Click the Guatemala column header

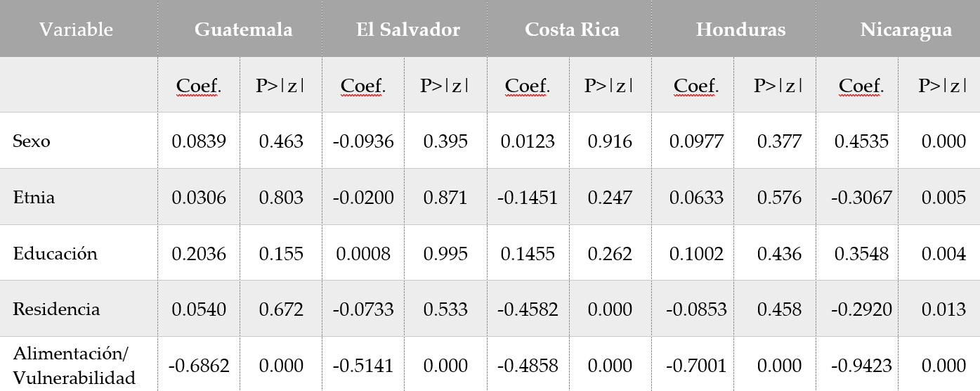pos(243,30)
